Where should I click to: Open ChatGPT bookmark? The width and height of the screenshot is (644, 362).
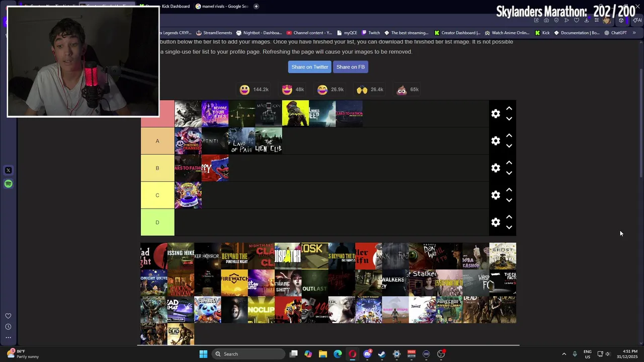tap(615, 33)
